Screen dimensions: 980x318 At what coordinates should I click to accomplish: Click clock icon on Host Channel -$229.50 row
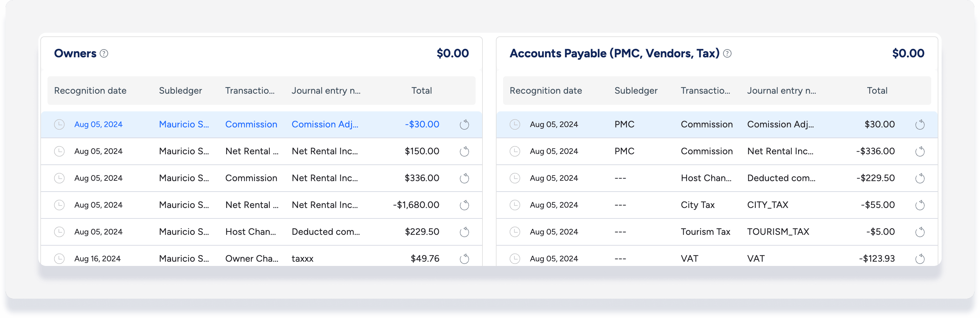pos(515,178)
